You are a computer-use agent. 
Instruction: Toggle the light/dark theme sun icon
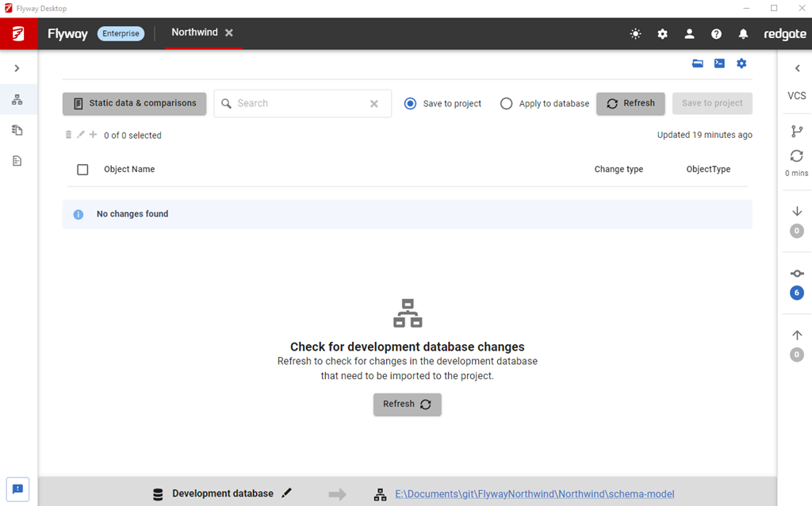[x=635, y=34]
